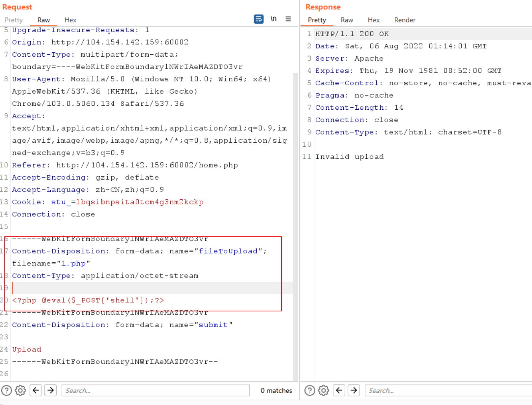Click the 'Chrome/103.0.5060.134 Safari/537.36' line
Image resolution: width=532 pixels, height=405 pixels.
click(x=98, y=104)
